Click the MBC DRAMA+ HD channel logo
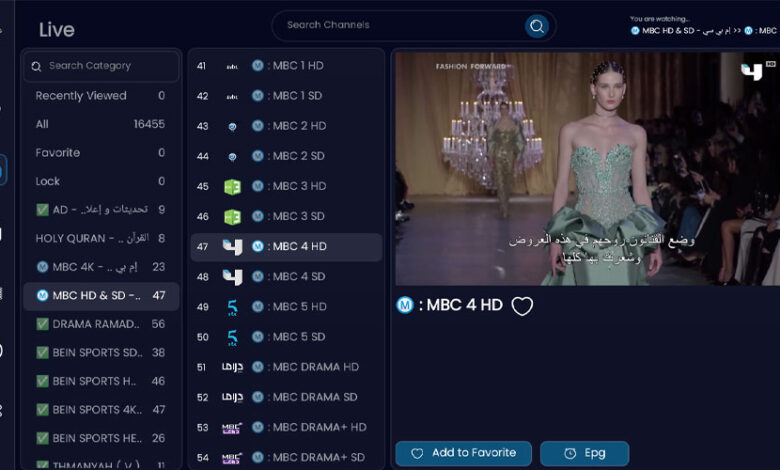 [232, 428]
